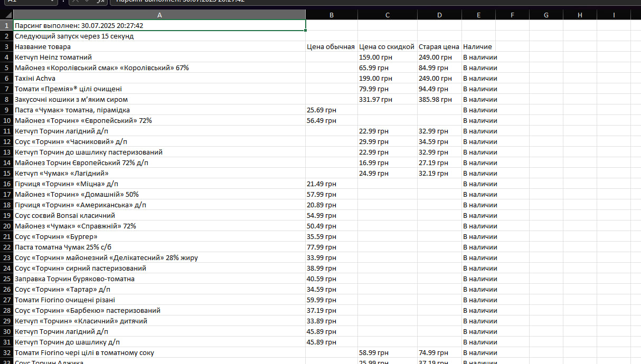Select row 1 header
Viewport: 641px width, 364px height.
[x=6, y=25]
